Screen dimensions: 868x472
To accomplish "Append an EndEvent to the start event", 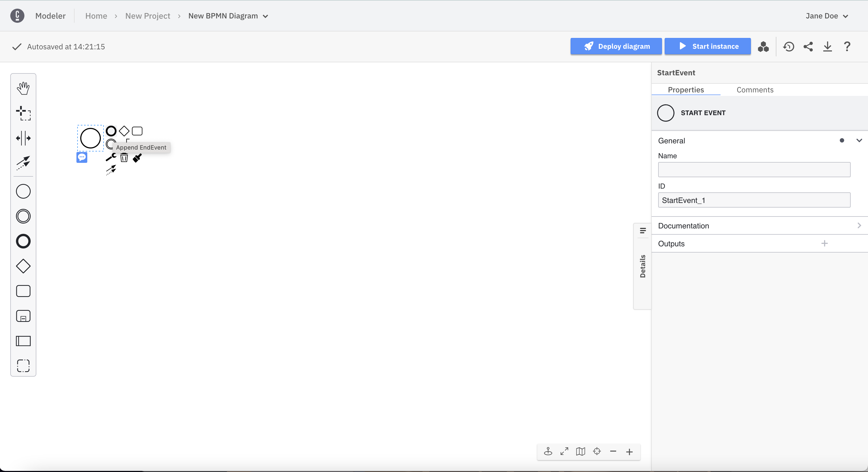I will pyautogui.click(x=111, y=131).
